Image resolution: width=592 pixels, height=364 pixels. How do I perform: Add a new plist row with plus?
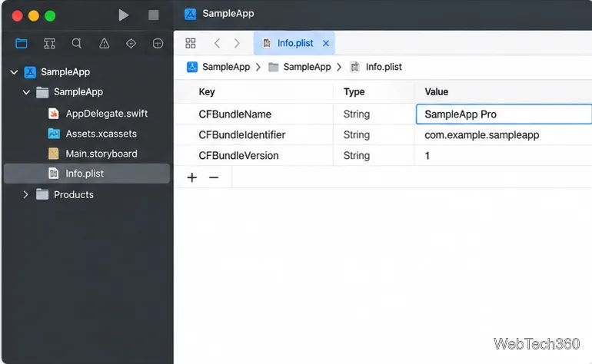click(x=192, y=177)
